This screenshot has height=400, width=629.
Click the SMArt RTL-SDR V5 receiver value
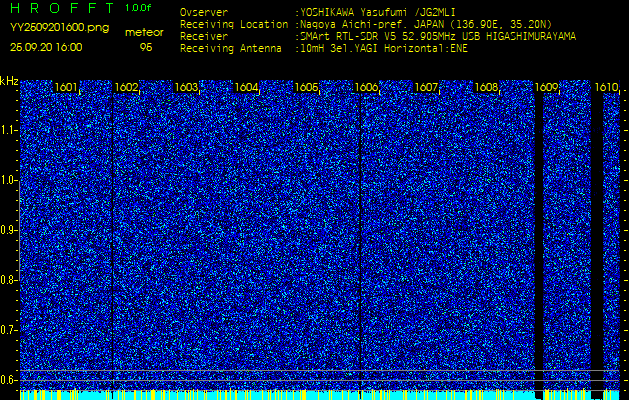coord(438,37)
